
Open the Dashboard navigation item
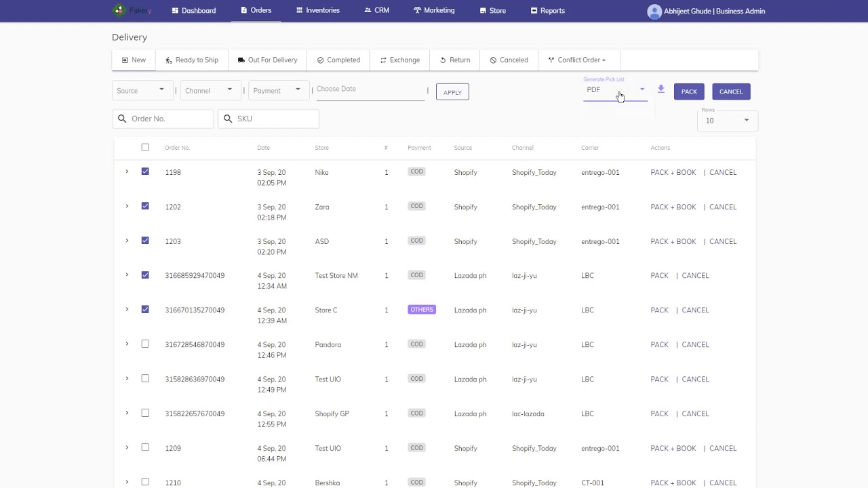click(x=194, y=11)
